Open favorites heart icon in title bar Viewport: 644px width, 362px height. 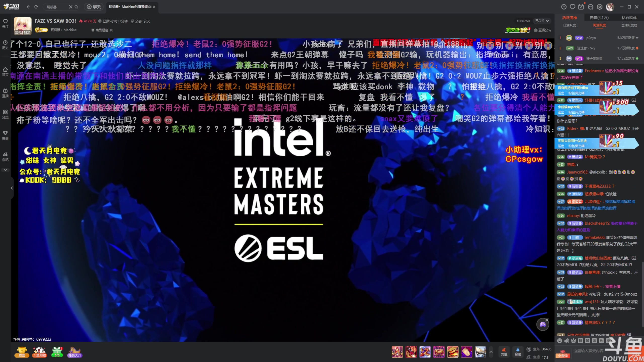(x=573, y=7)
